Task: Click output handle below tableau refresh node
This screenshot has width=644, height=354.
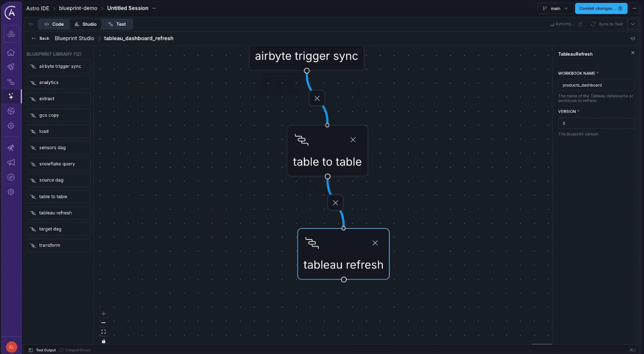Action: pos(344,279)
